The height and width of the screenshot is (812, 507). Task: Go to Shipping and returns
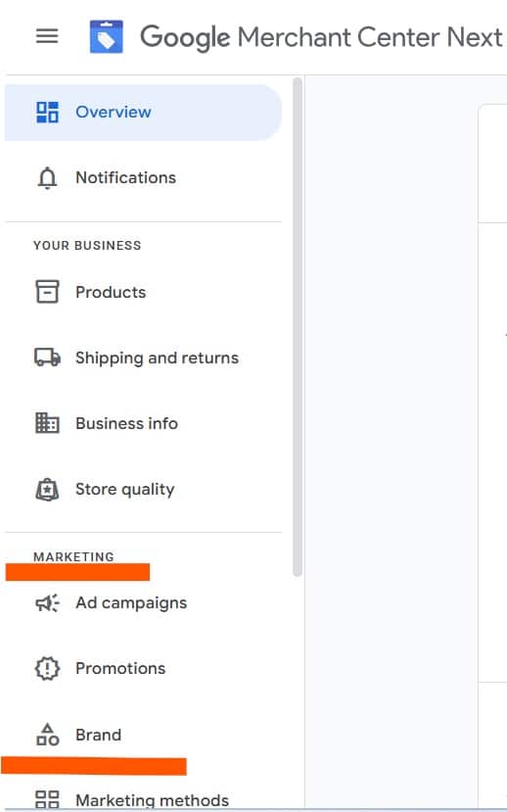point(143,358)
